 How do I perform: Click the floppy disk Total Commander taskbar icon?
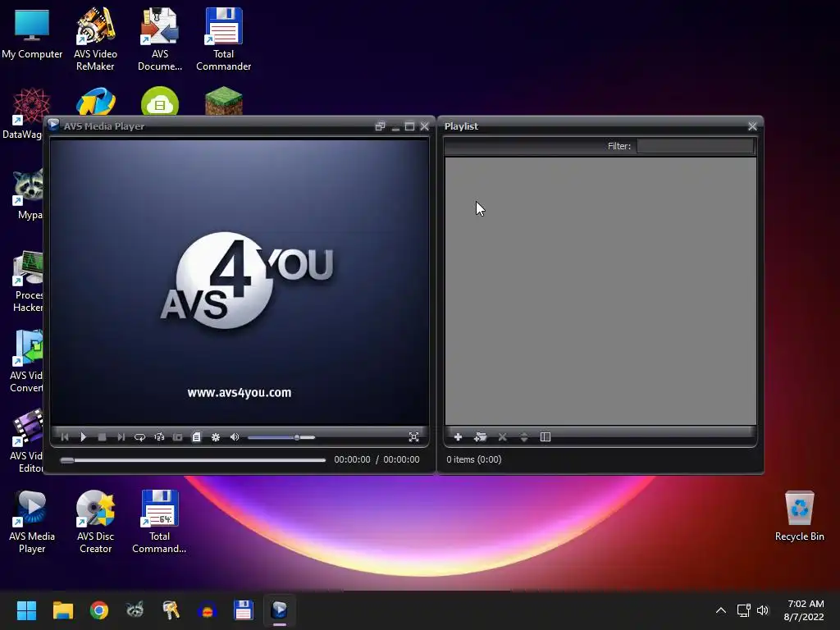[x=243, y=610]
